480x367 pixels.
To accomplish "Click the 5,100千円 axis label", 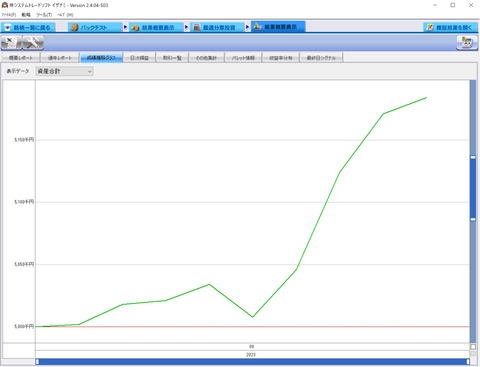I will click(x=24, y=202).
